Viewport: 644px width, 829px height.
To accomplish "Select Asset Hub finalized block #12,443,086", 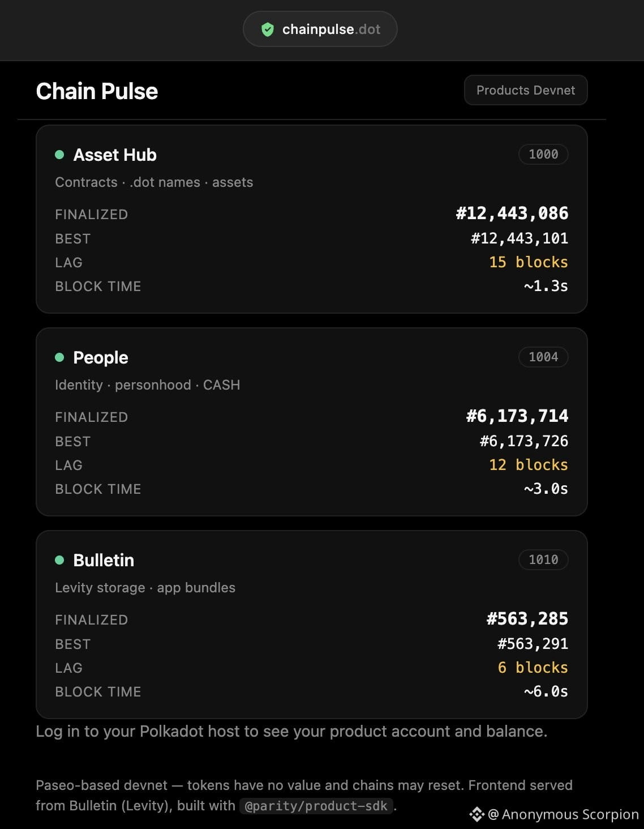I will (x=512, y=213).
